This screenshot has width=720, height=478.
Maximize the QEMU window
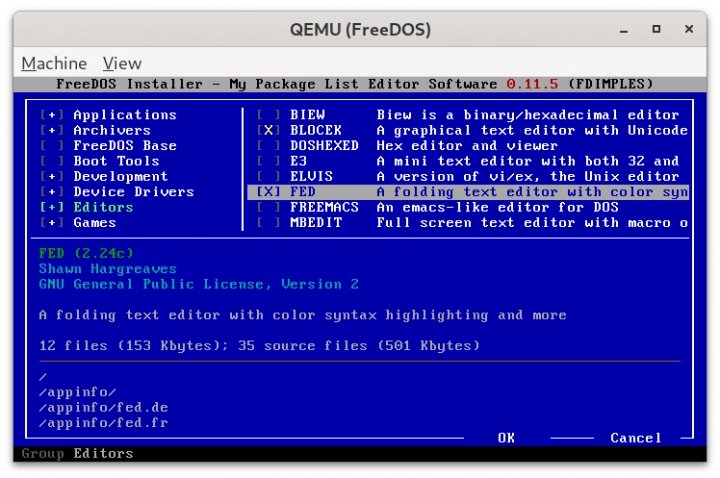pos(657,29)
